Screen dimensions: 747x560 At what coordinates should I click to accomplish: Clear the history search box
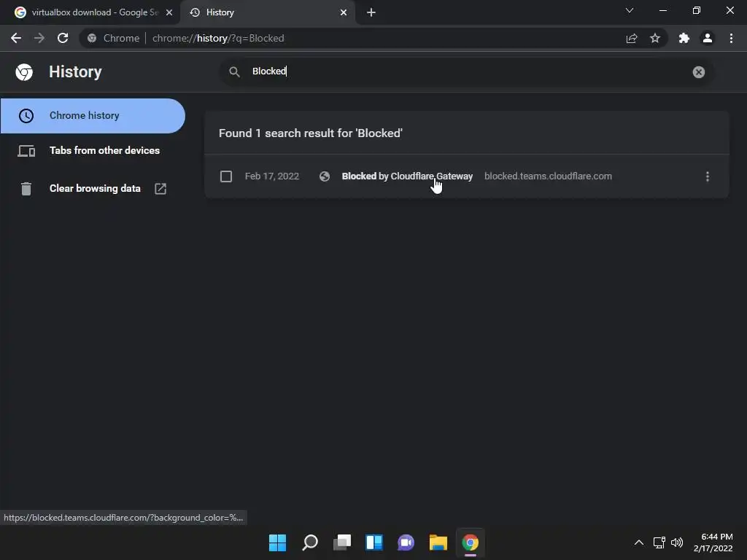pyautogui.click(x=698, y=72)
